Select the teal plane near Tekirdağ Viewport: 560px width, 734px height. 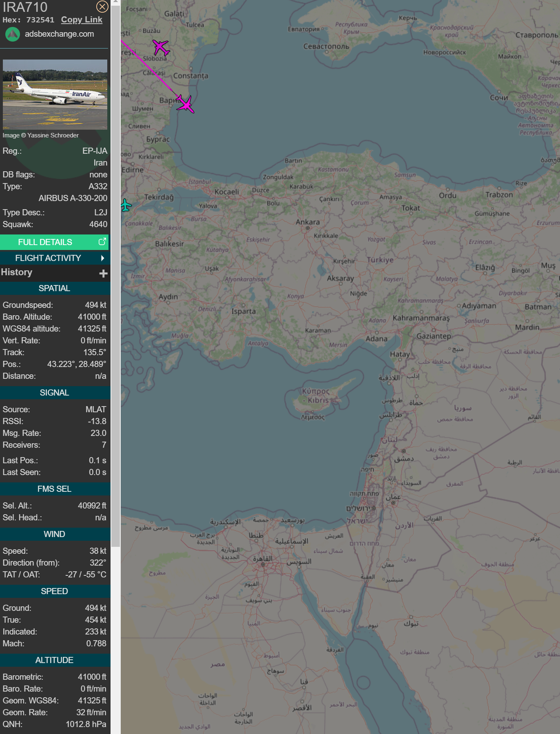point(126,205)
